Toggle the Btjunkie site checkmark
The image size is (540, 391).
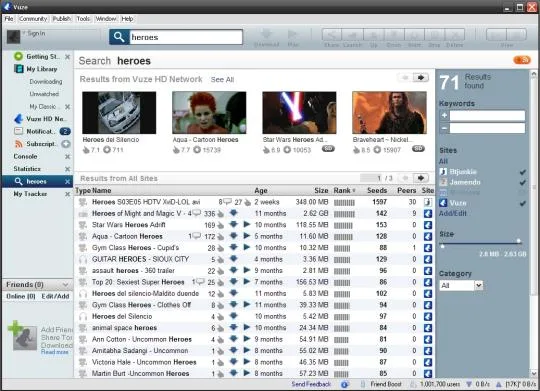[522, 172]
